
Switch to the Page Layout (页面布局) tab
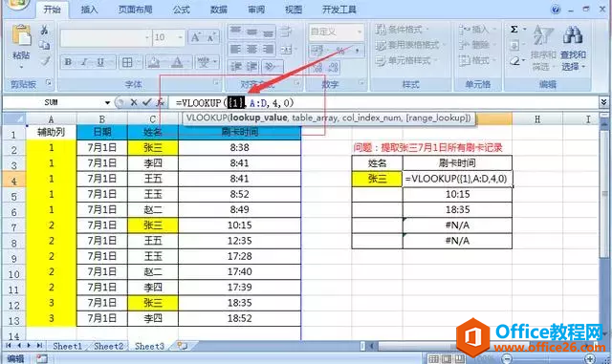point(136,10)
